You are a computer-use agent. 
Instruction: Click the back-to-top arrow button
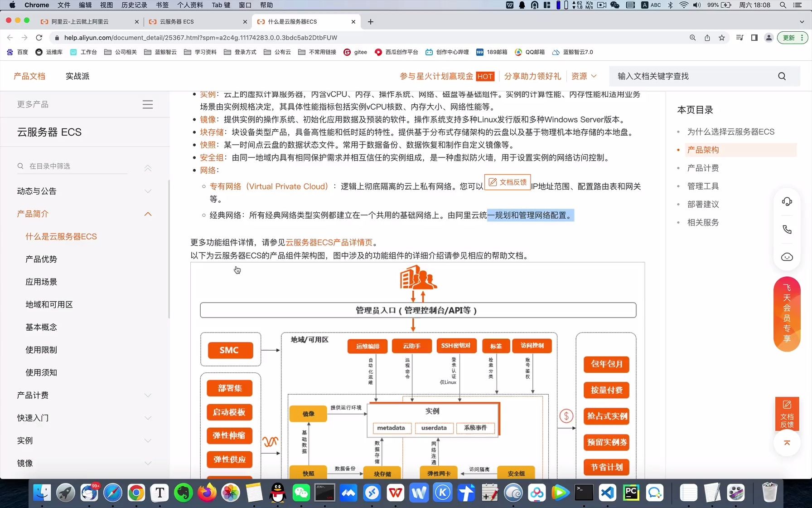click(787, 443)
